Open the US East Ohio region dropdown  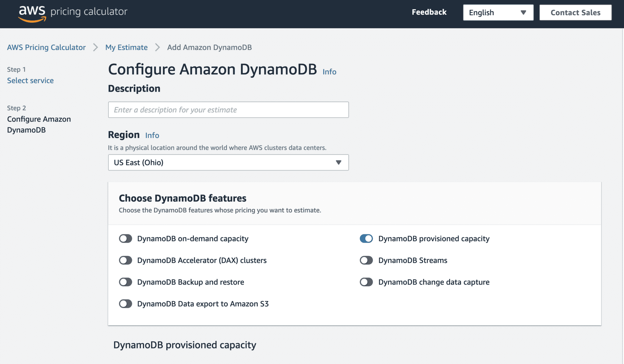[228, 162]
